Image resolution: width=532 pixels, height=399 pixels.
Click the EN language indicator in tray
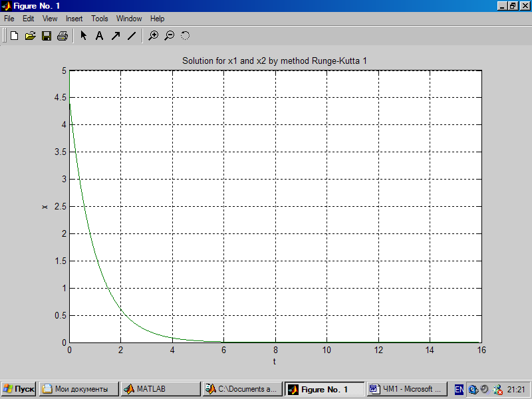coord(459,389)
